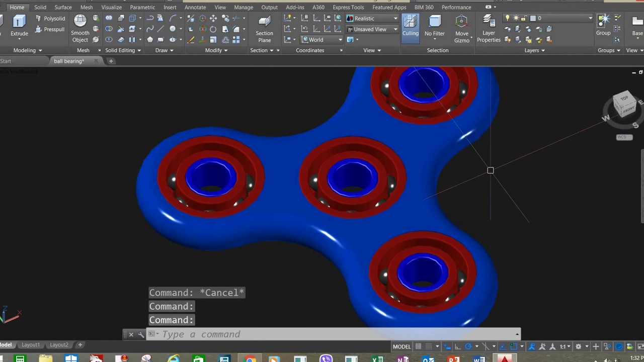Expand command history arrow
This screenshot has width=644, height=362.
[517, 334]
